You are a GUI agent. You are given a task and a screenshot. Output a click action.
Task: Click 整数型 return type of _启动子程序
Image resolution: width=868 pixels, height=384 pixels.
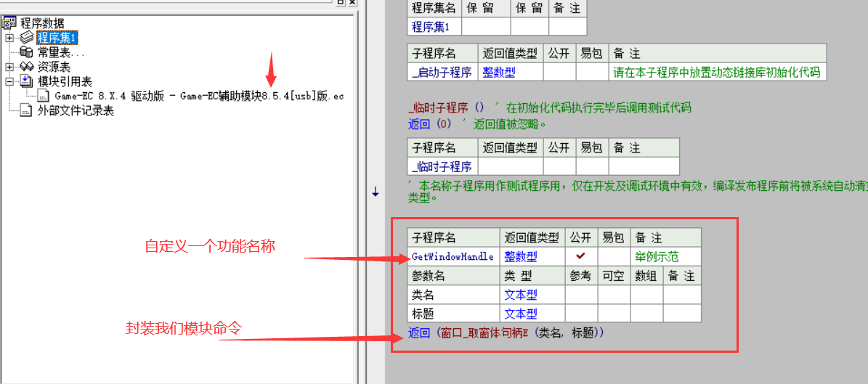[x=510, y=72]
